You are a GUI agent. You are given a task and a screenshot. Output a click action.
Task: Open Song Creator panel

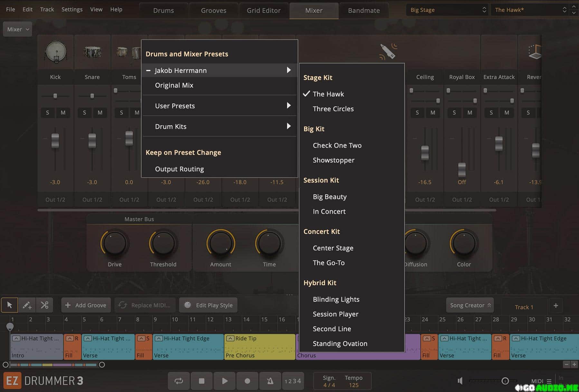[470, 305]
